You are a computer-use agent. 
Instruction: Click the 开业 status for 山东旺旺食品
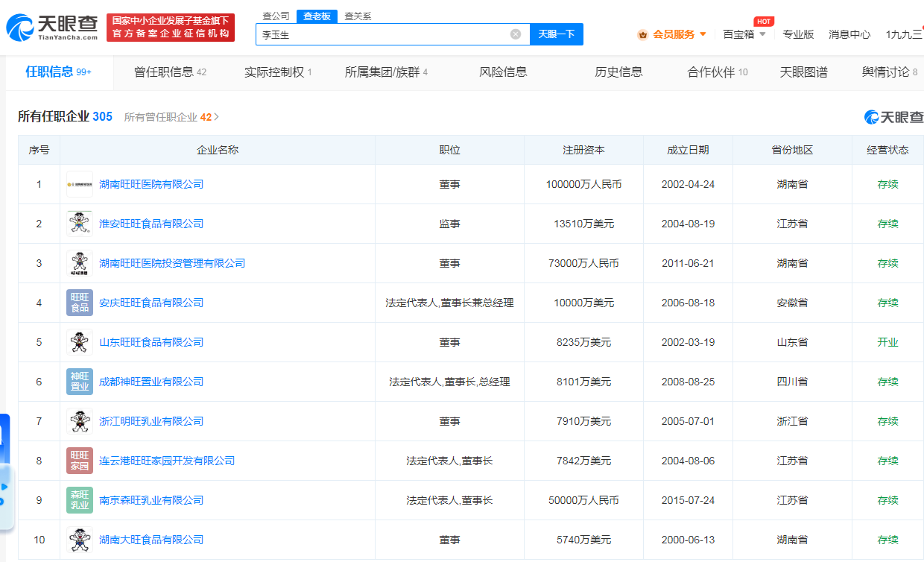point(887,342)
